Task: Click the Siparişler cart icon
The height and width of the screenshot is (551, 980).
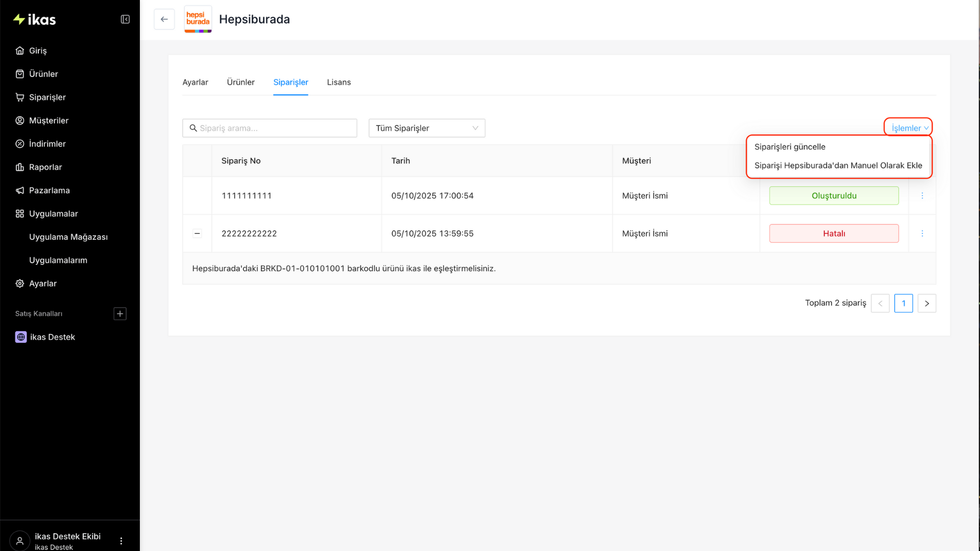Action: coord(20,97)
